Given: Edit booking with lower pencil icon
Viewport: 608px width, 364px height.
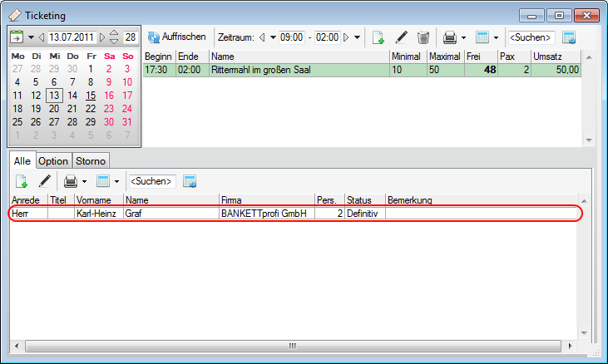Looking at the screenshot, I should (x=44, y=181).
